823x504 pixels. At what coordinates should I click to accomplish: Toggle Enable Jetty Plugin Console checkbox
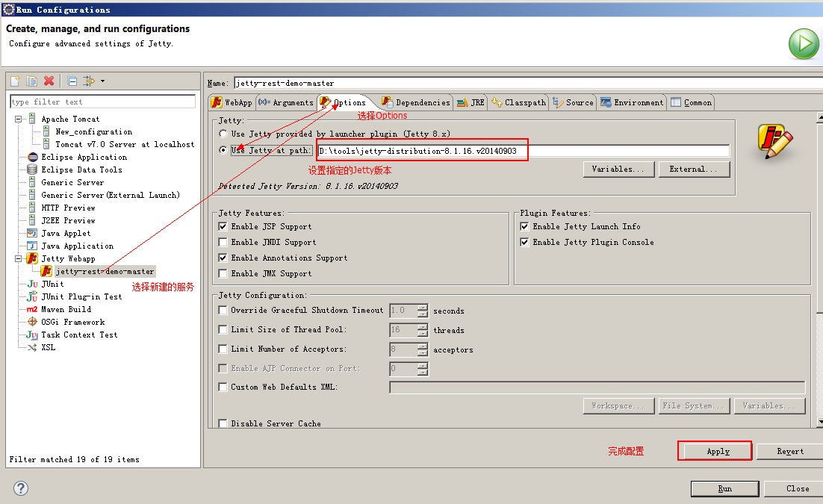[x=524, y=242]
